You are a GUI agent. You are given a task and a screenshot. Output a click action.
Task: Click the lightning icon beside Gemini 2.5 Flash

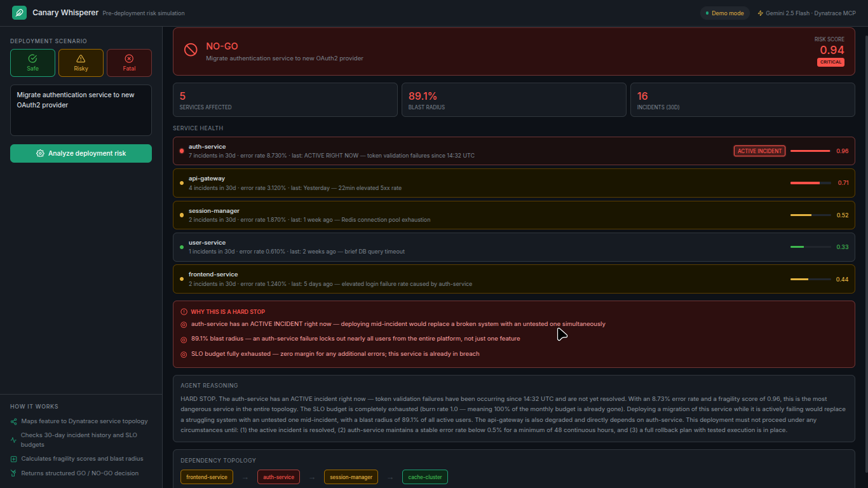761,13
